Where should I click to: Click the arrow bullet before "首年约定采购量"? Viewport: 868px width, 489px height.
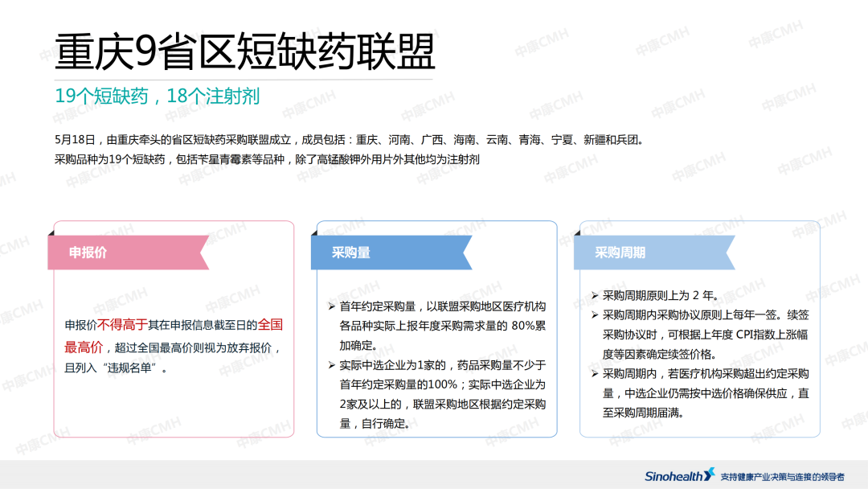click(332, 306)
